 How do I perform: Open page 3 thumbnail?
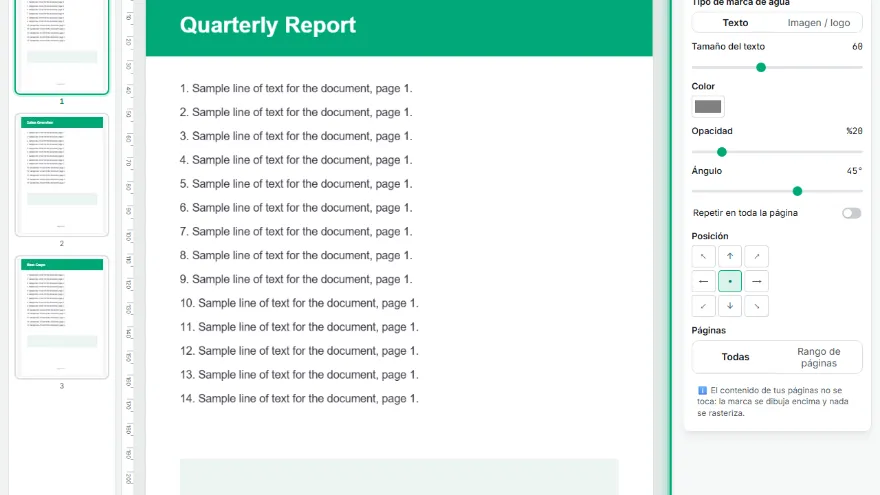click(x=62, y=317)
